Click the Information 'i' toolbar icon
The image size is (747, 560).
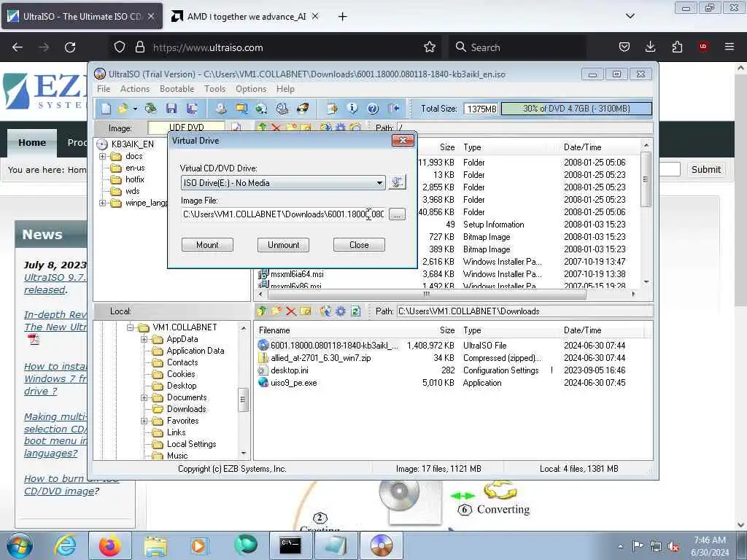tap(352, 109)
